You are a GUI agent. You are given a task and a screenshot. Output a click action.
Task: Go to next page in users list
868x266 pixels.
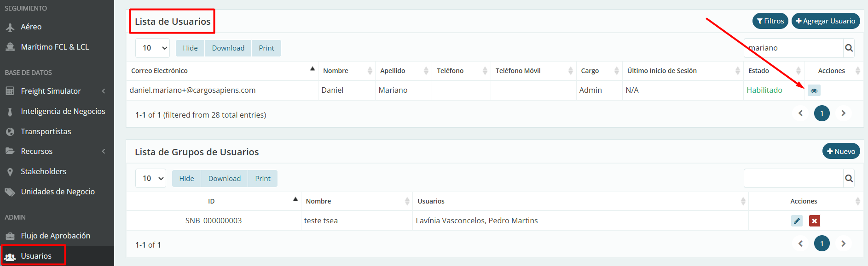(843, 113)
